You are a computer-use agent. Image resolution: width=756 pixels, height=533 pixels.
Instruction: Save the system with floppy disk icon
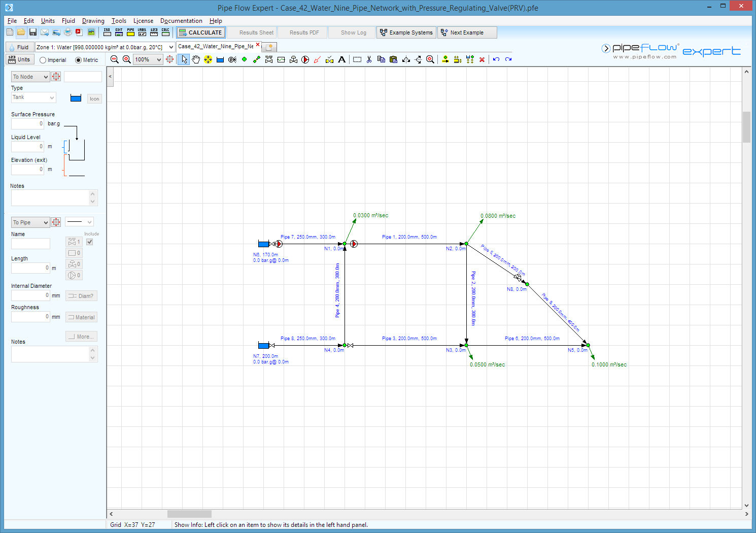[33, 32]
